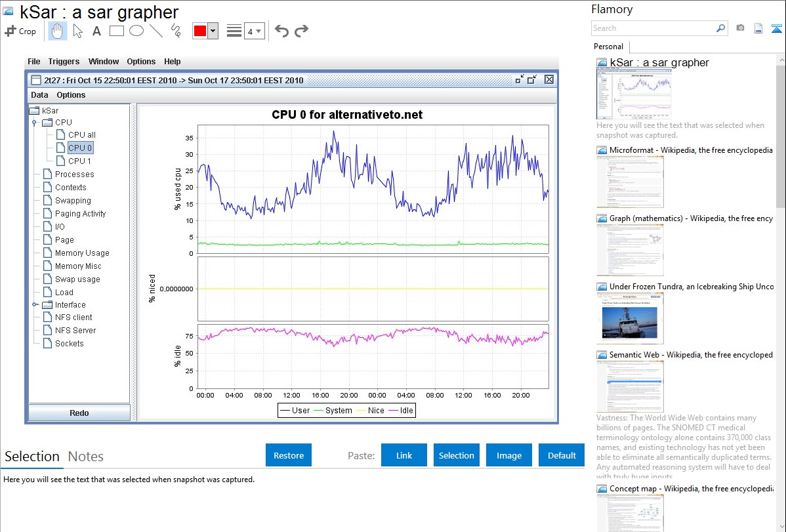Viewport: 786px width, 532px height.
Task: Open the Personal tab
Action: click(x=608, y=47)
